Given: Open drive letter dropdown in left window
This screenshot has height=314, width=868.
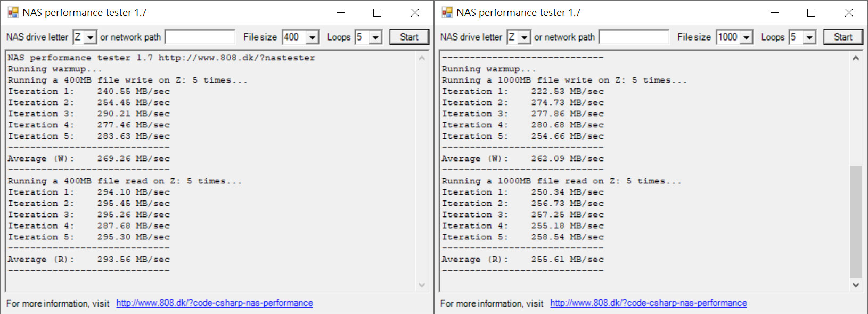Looking at the screenshot, I should pos(91,37).
